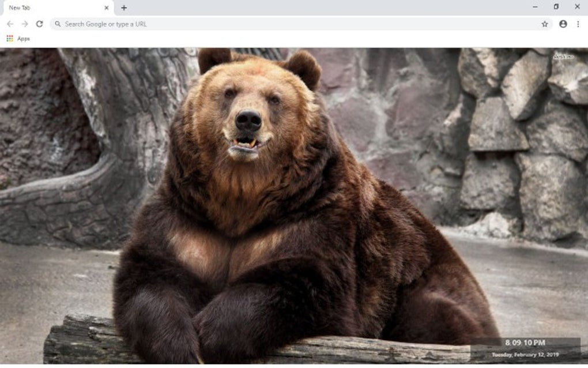Restore down the browser window
The image size is (588, 368).
coord(555,6)
